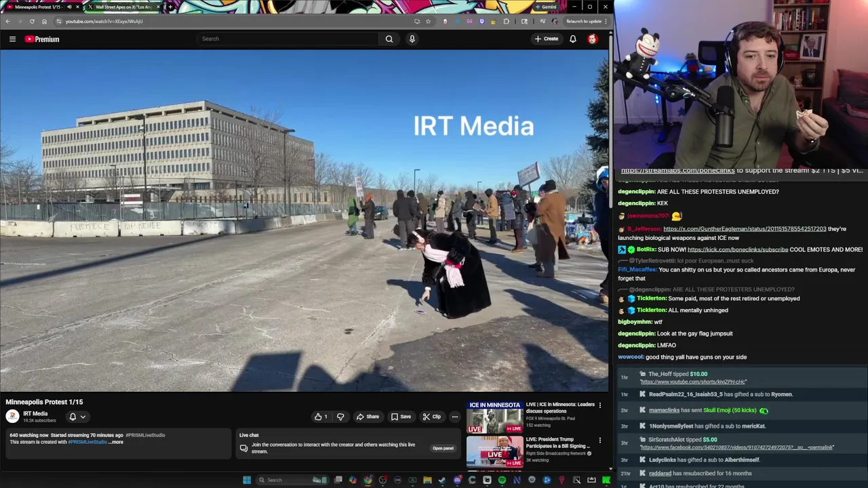Open Gemini from browser title bar

[x=546, y=7]
